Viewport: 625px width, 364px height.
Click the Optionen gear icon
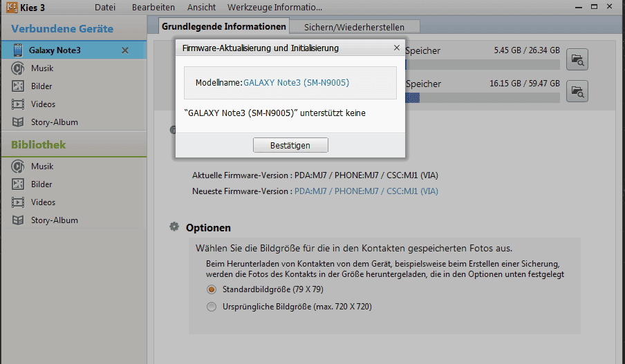coord(174,227)
